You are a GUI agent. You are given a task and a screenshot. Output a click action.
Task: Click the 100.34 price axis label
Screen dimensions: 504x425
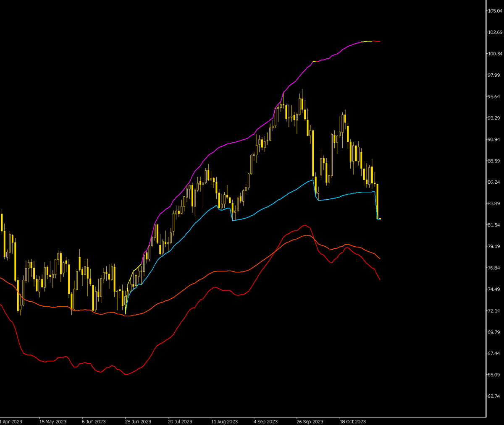pyautogui.click(x=495, y=54)
